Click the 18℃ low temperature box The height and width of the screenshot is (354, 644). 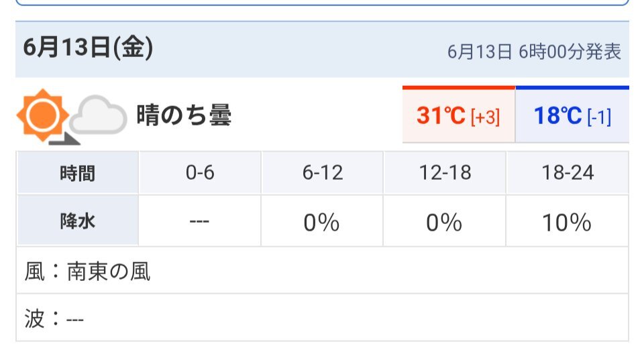click(572, 115)
